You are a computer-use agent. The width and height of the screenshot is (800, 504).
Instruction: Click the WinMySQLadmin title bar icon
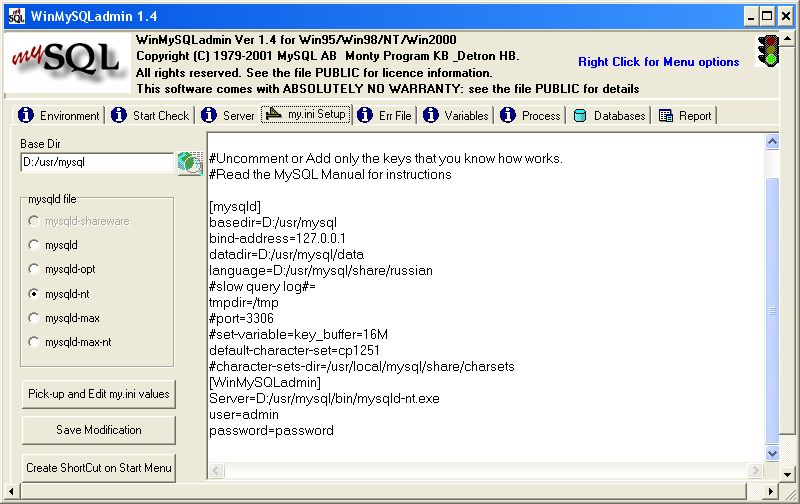pyautogui.click(x=16, y=16)
